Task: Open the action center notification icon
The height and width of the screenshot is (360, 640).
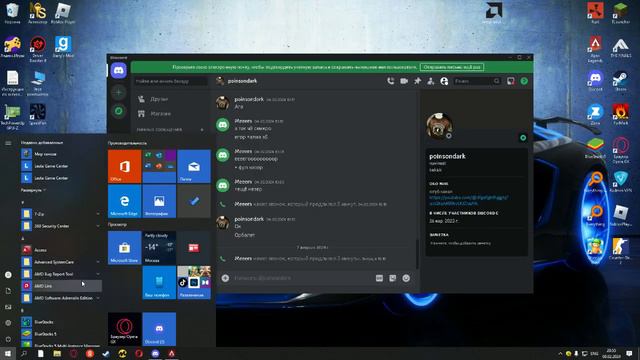Action: (x=629, y=353)
